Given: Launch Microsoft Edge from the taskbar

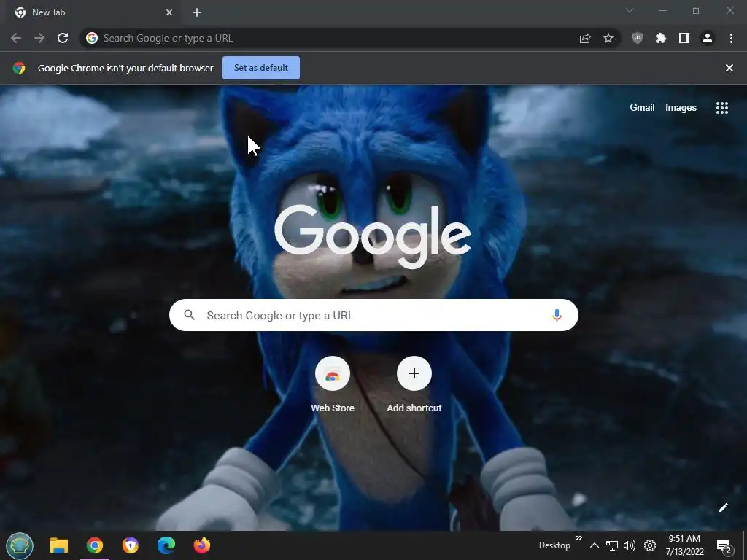Looking at the screenshot, I should coord(166,545).
